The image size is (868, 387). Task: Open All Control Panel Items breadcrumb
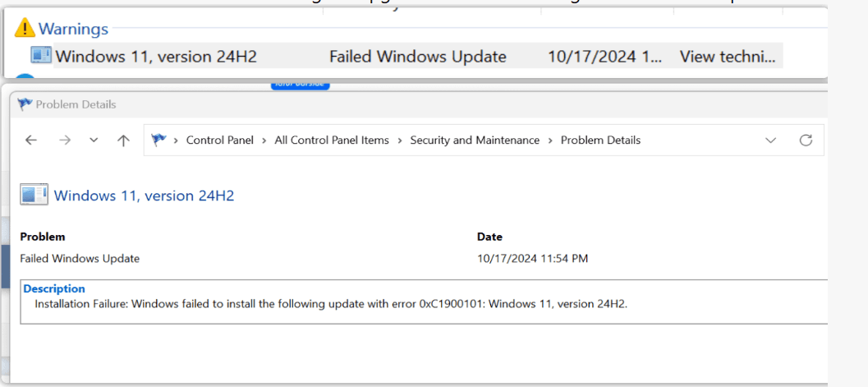(x=332, y=140)
